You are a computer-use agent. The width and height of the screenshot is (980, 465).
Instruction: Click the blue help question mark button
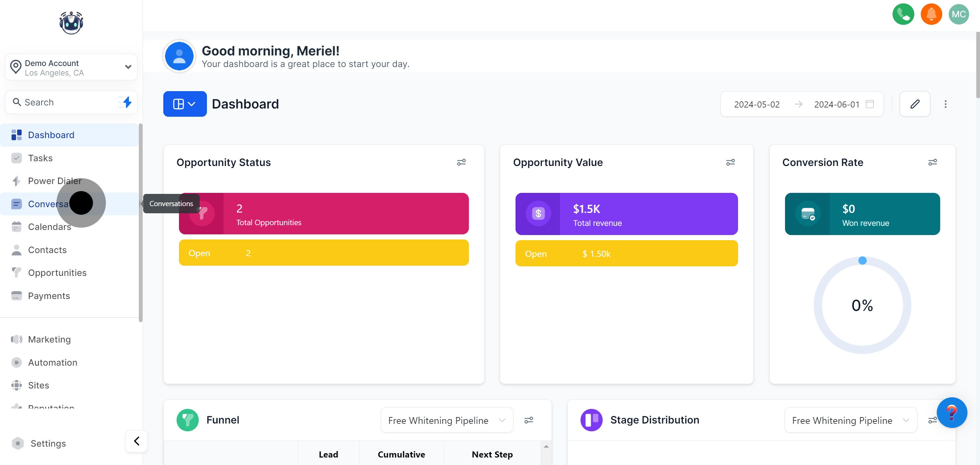tap(951, 412)
